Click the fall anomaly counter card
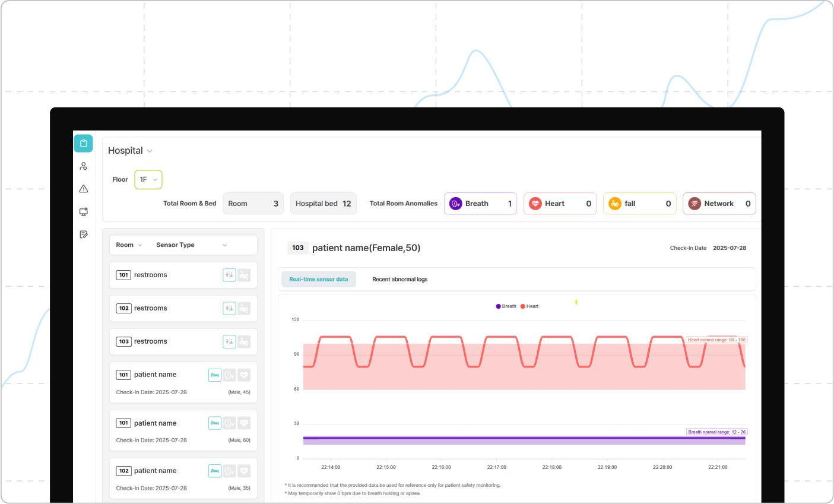 (x=639, y=203)
